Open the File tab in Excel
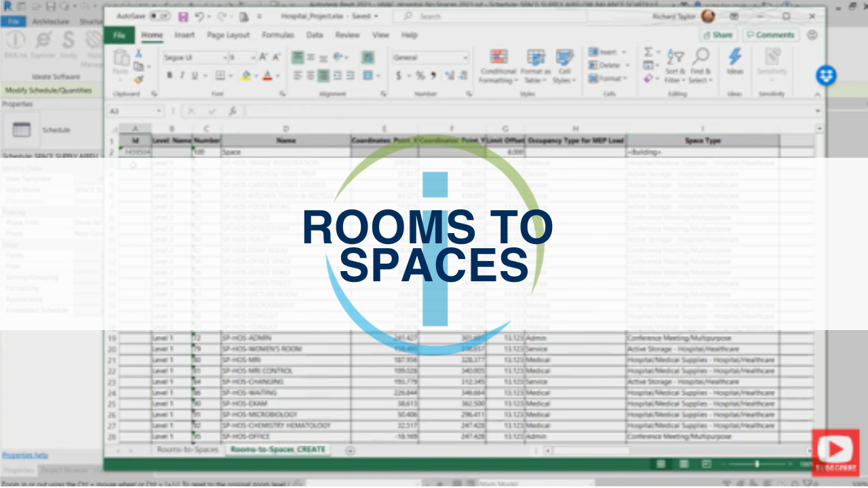 click(119, 35)
